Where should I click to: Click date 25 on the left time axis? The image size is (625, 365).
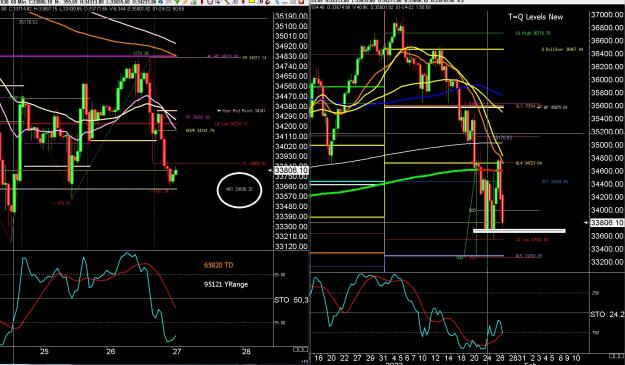click(44, 351)
